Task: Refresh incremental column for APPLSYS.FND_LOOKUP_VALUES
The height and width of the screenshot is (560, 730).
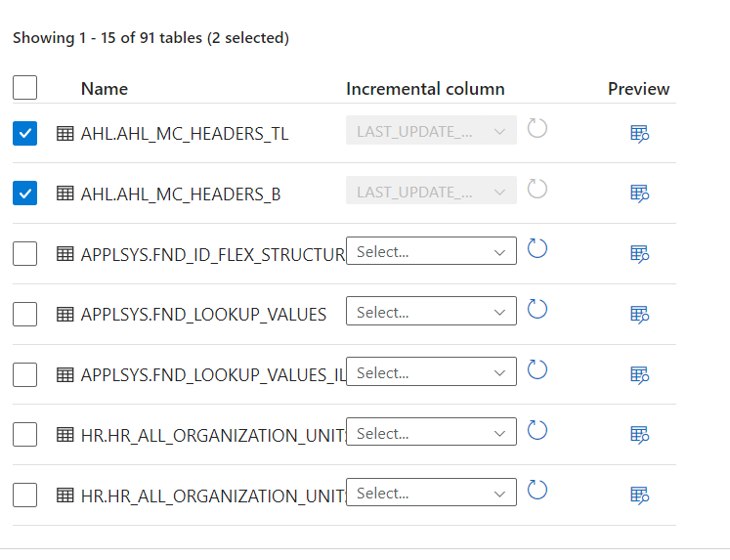Action: point(537,310)
